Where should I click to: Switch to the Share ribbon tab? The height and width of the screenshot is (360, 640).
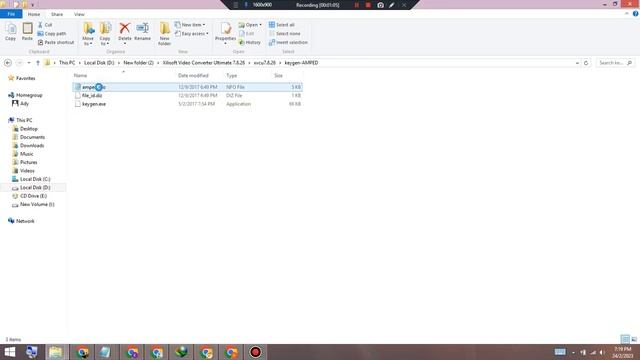57,14
